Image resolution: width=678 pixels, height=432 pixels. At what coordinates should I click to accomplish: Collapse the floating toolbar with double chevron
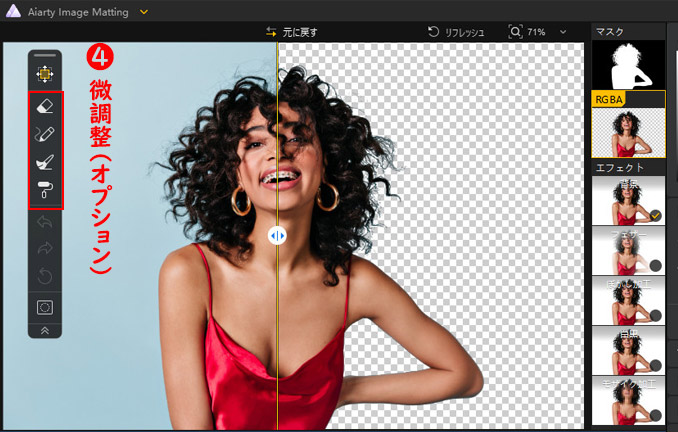pyautogui.click(x=45, y=328)
